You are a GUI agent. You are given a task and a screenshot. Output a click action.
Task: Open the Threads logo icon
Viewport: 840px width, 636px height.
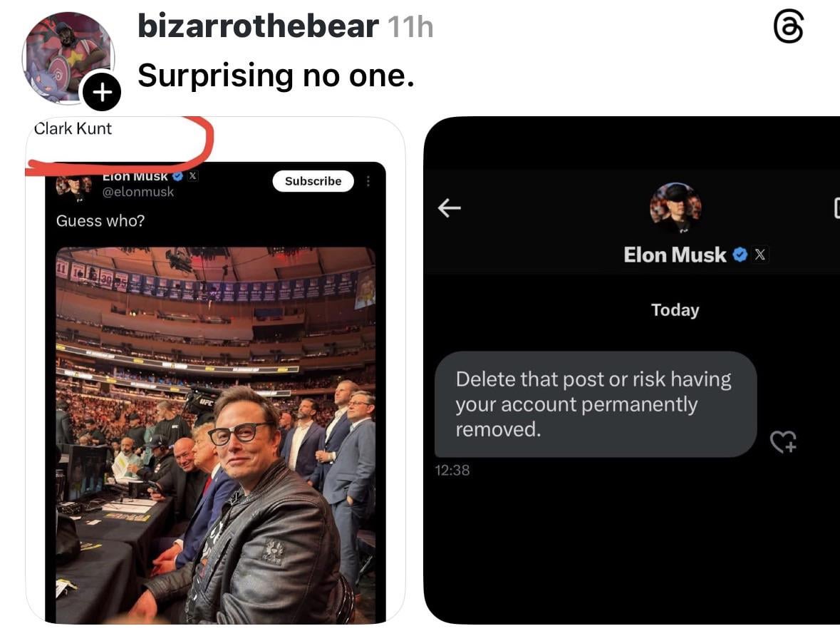[789, 26]
